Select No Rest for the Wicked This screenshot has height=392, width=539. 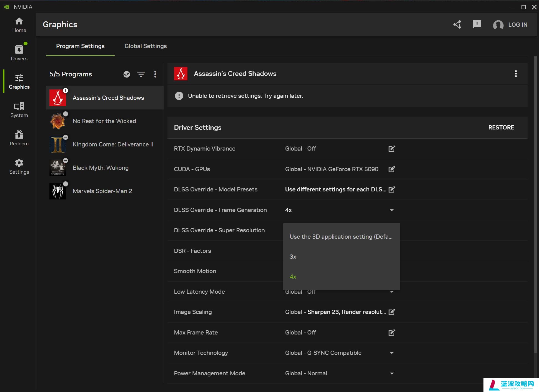coord(105,121)
